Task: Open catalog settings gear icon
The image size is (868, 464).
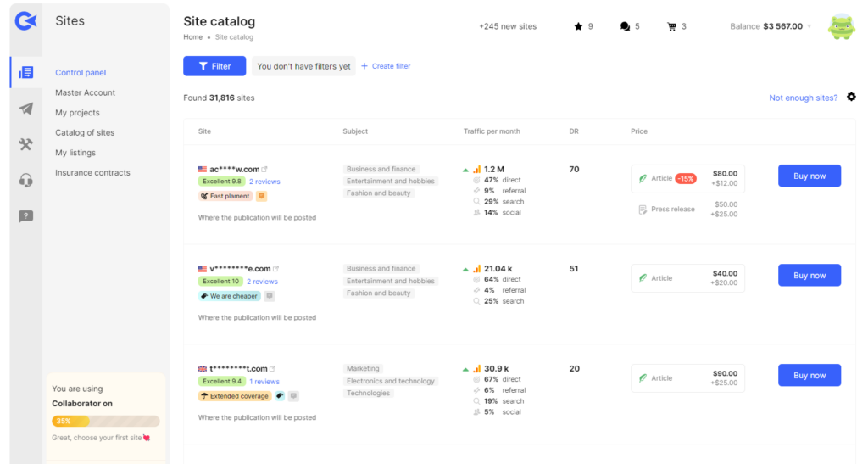Action: click(851, 97)
